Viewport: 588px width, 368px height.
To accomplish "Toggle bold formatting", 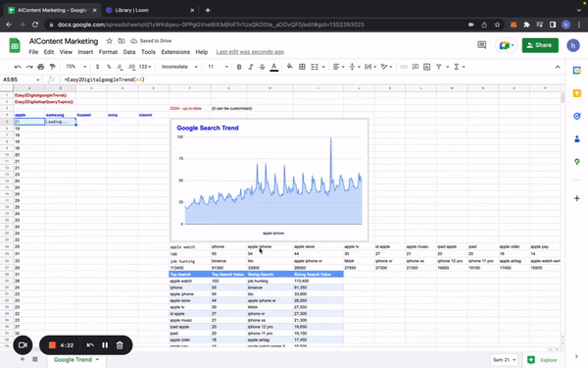I will point(239,67).
